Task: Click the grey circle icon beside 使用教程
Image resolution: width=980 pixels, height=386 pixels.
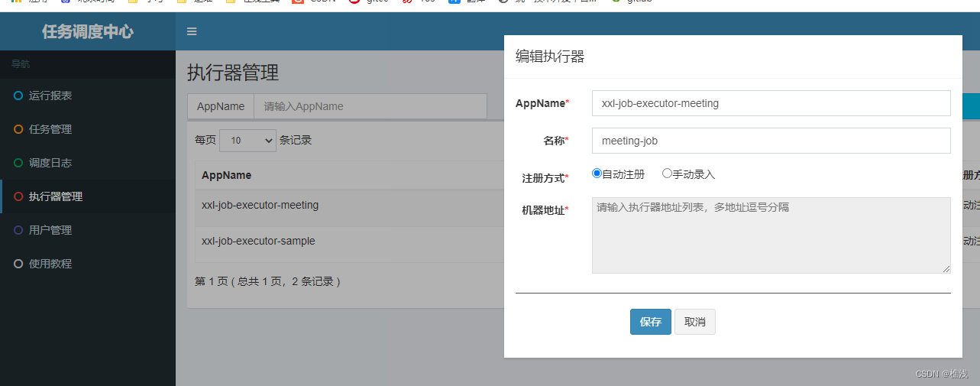Action: pyautogui.click(x=18, y=264)
